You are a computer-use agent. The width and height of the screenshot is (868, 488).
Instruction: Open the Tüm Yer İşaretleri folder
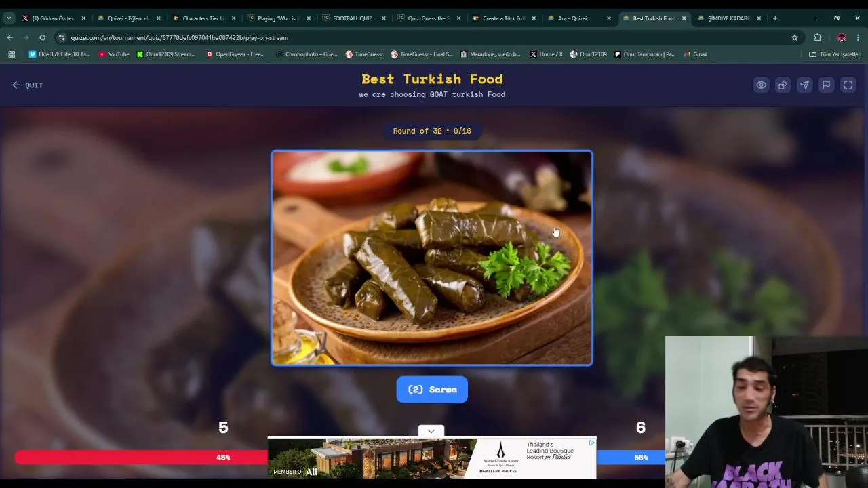click(x=835, y=54)
